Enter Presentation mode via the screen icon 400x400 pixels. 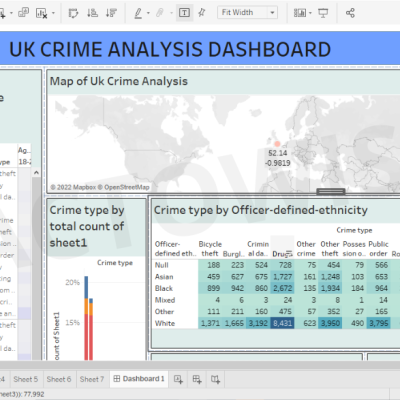click(323, 13)
